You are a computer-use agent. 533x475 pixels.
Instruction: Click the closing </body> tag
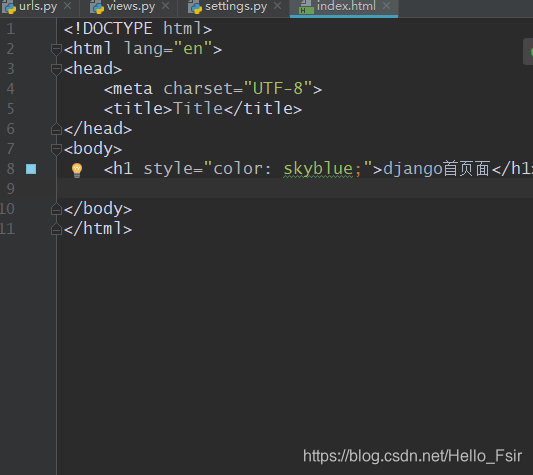[98, 209]
